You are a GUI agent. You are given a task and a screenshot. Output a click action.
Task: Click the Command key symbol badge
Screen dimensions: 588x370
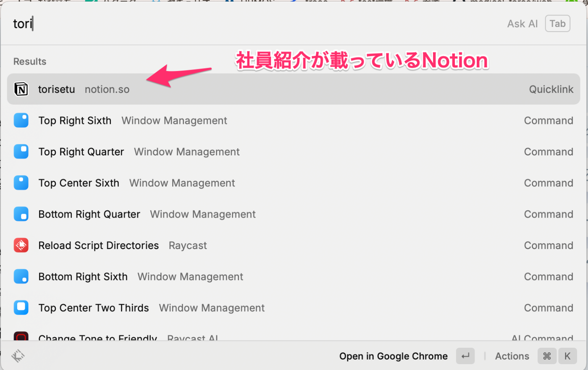point(547,356)
